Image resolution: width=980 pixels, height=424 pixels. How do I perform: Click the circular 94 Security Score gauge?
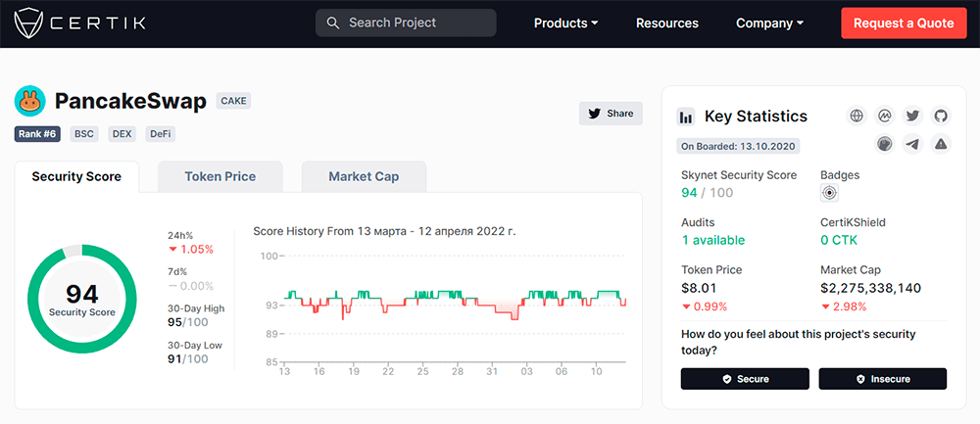82,299
